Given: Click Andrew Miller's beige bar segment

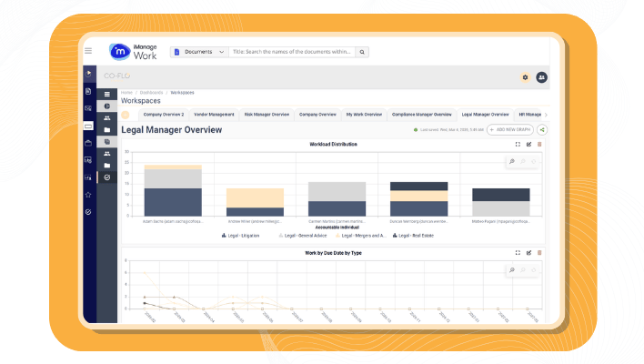Looking at the screenshot, I should pos(255,198).
